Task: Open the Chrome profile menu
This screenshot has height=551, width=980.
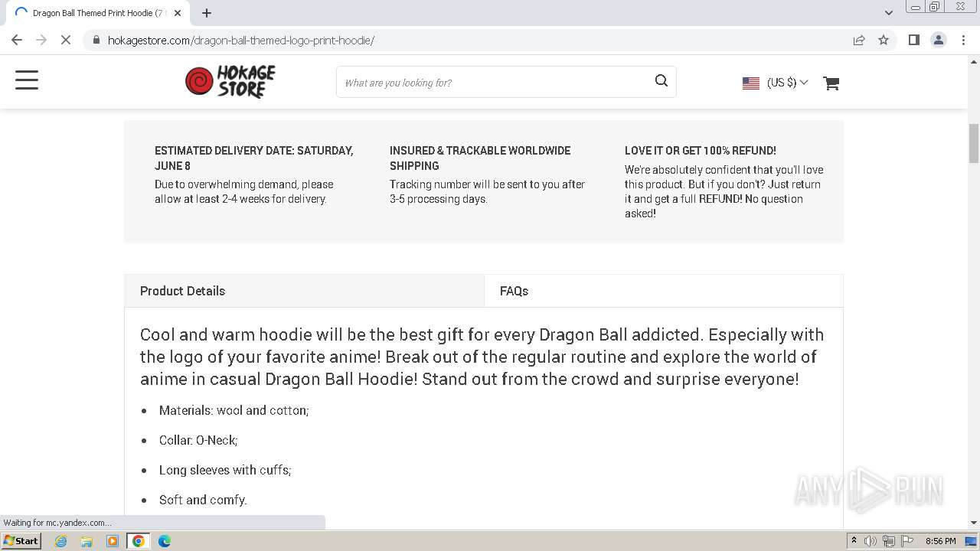Action: point(938,40)
